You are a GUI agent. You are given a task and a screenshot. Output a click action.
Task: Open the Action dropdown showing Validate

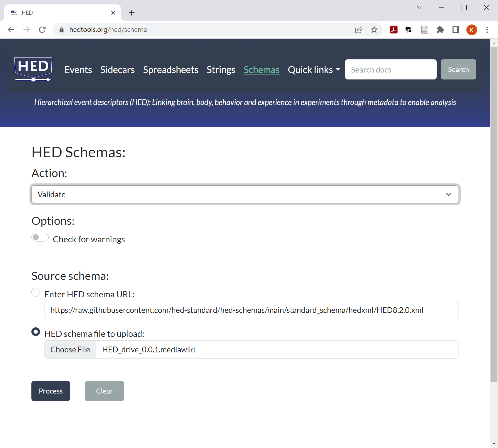pos(245,195)
